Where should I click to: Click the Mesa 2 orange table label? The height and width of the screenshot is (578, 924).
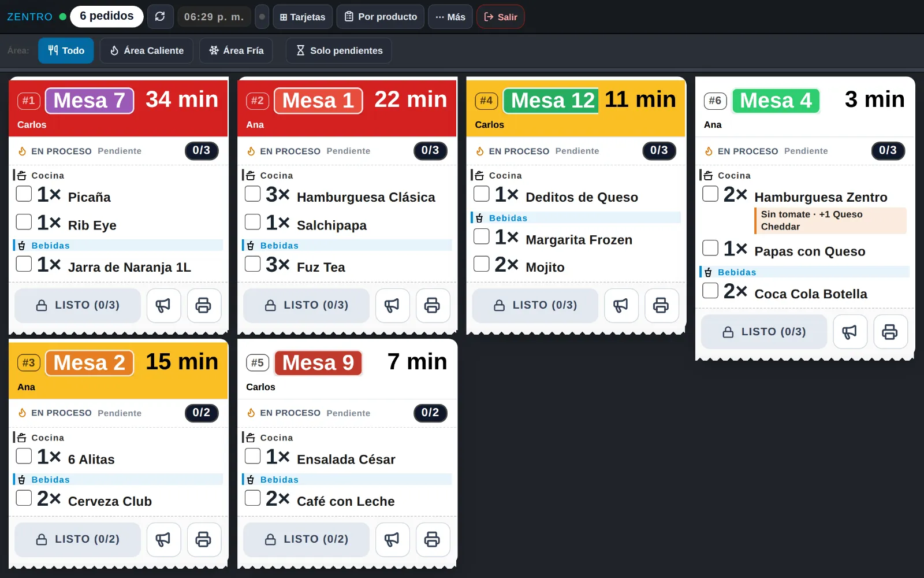coord(90,363)
